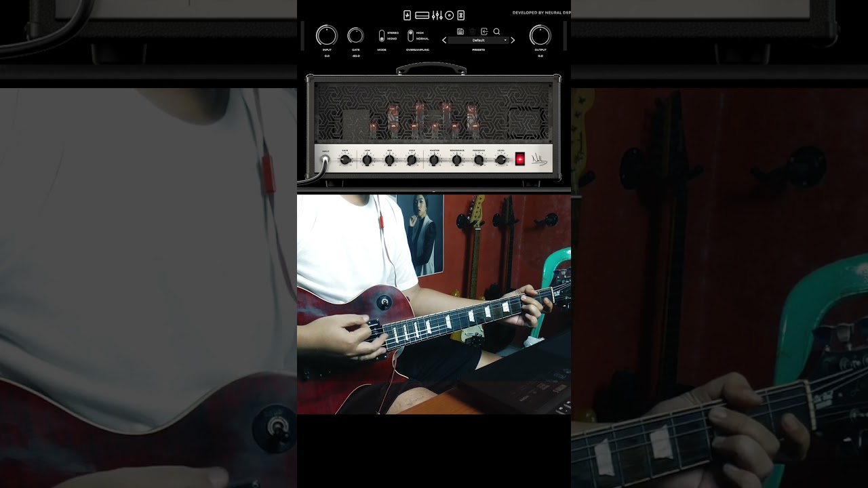Viewport: 868px width, 488px height.
Task: Toggle the oversampling High/Normal switch
Action: click(x=410, y=36)
